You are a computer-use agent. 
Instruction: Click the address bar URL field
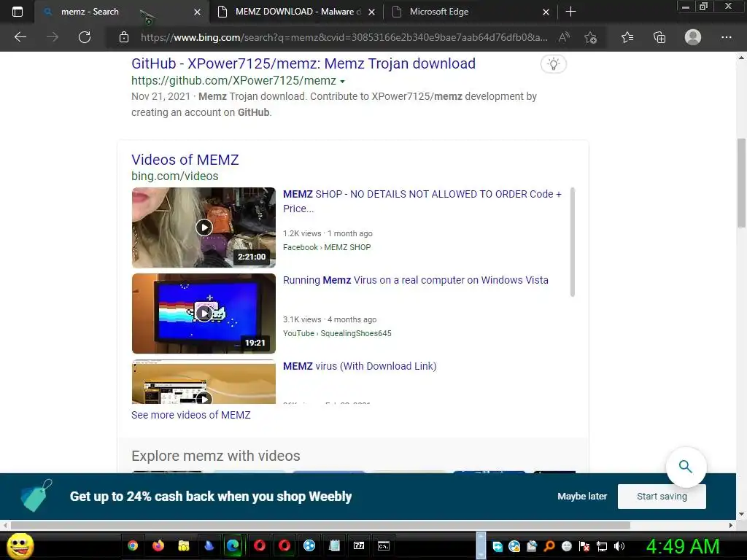pyautogui.click(x=344, y=37)
